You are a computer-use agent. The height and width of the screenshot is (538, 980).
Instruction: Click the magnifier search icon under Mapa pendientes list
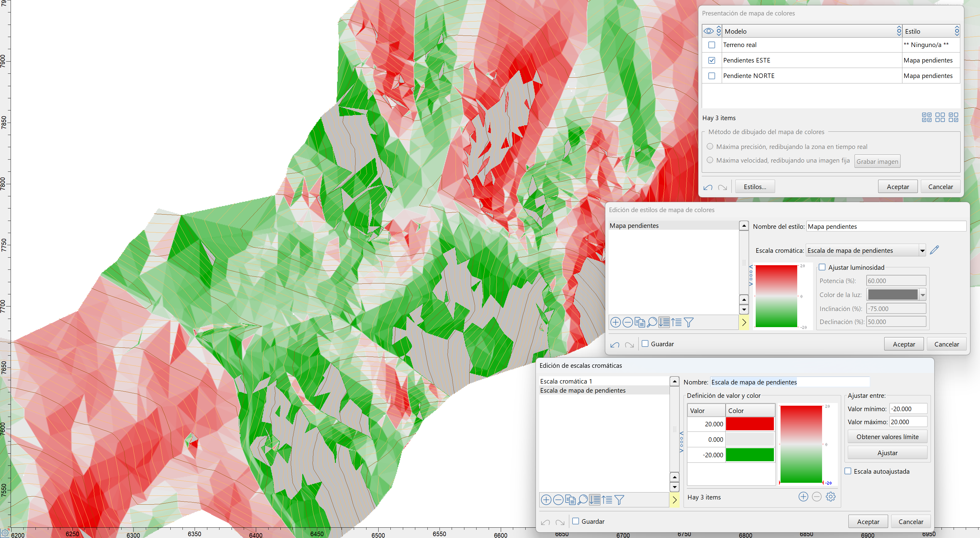652,323
